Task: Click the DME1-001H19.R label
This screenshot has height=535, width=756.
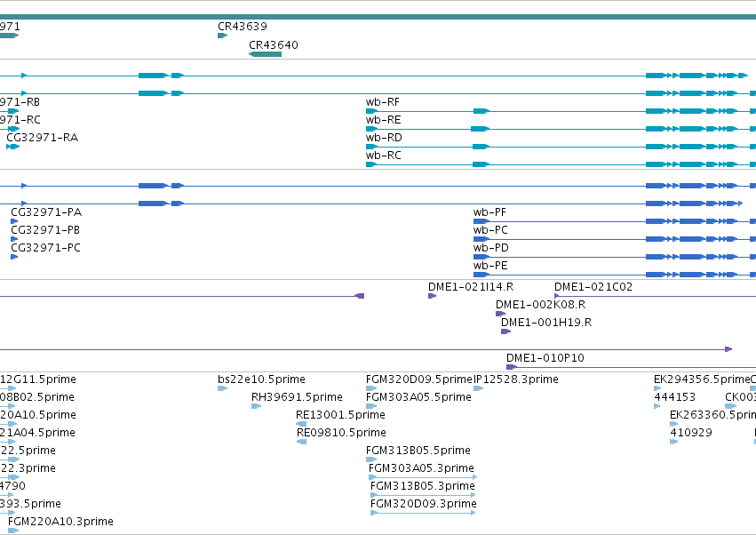Action: [546, 323]
